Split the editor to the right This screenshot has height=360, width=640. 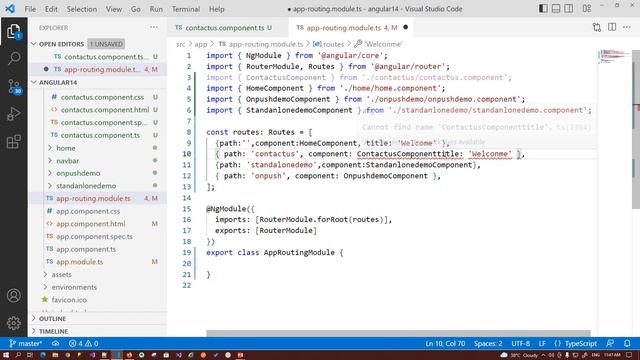point(612,27)
